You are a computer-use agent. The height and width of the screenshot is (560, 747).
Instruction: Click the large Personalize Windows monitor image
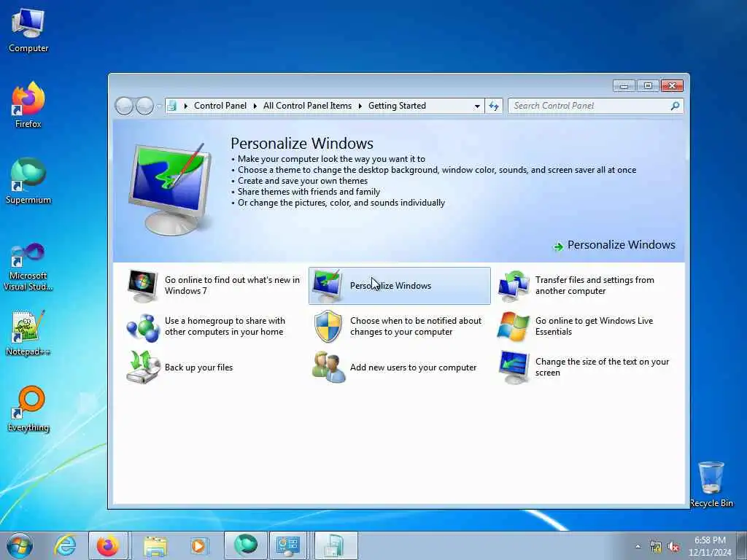coord(170,189)
